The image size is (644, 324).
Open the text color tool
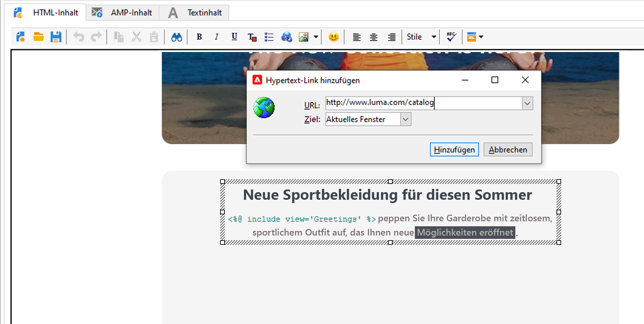tap(252, 37)
